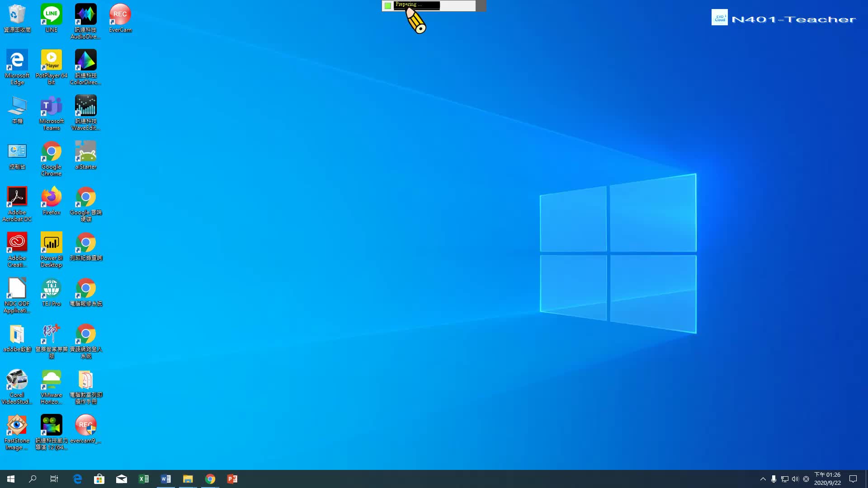Open the 威力導演 12 PowerDirector shortcut

pyautogui.click(x=51, y=432)
